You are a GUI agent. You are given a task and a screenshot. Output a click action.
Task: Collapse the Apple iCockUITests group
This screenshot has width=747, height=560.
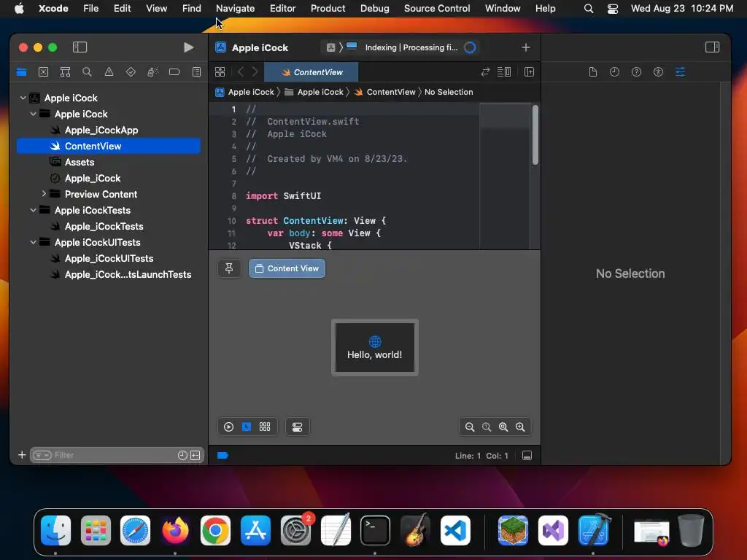33,242
